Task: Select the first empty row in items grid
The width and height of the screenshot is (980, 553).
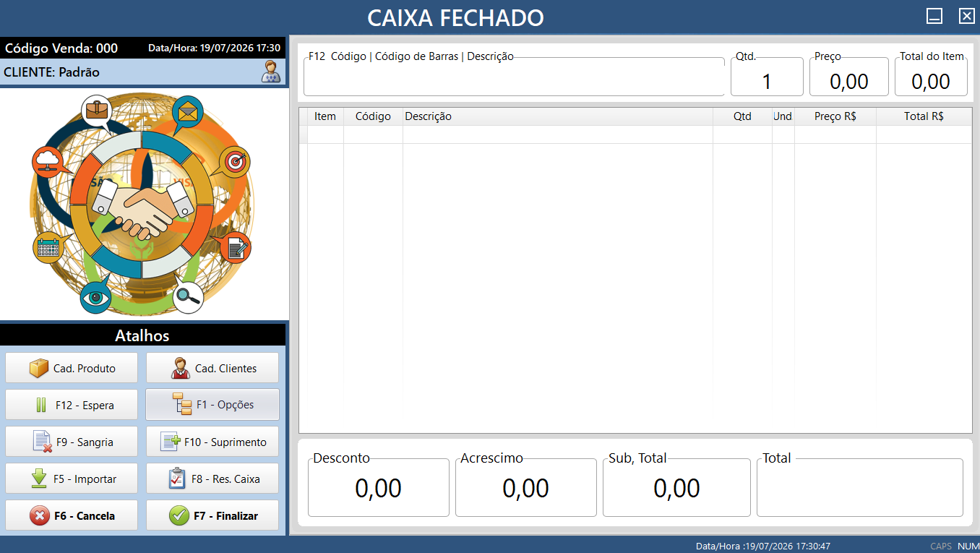Action: (635, 134)
